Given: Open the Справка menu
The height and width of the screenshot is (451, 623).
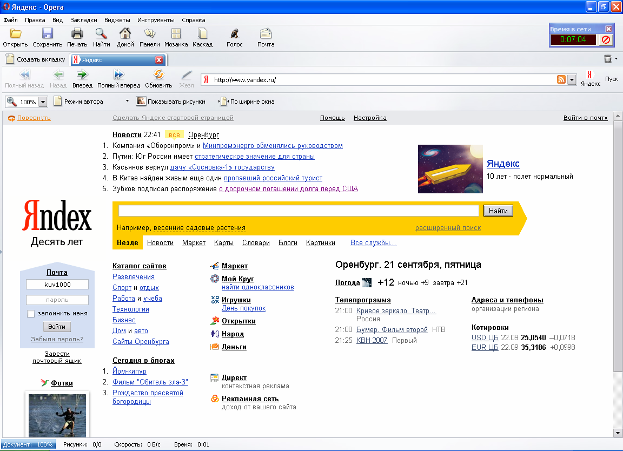Looking at the screenshot, I should pos(193,20).
